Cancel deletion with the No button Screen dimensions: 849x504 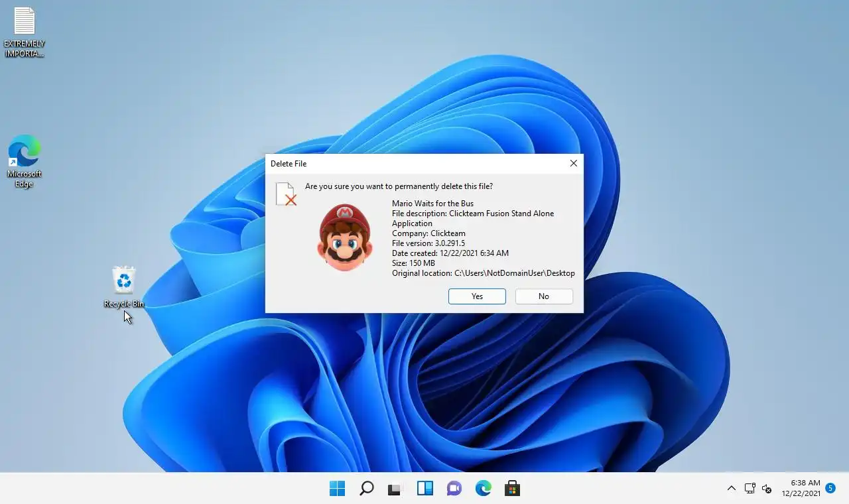coord(544,296)
